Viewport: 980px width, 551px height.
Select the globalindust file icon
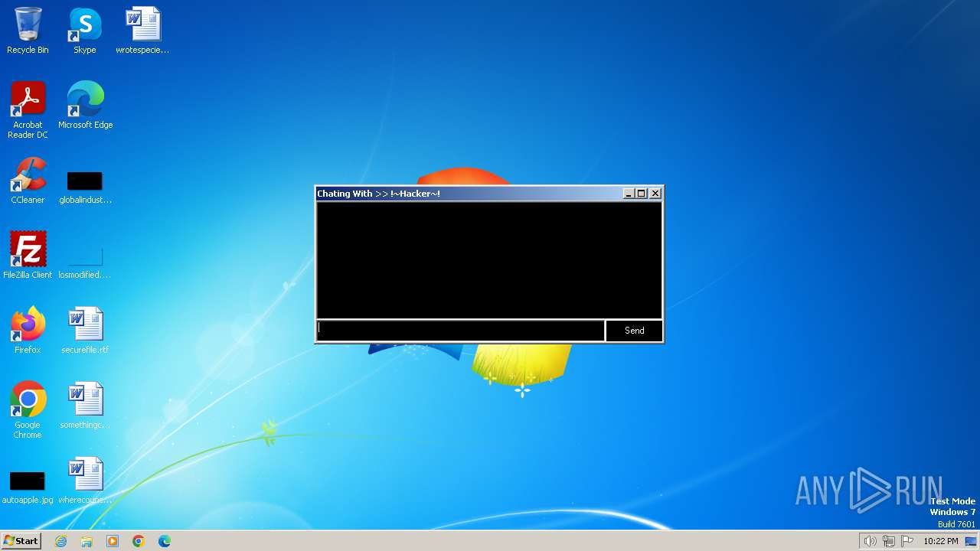point(85,187)
